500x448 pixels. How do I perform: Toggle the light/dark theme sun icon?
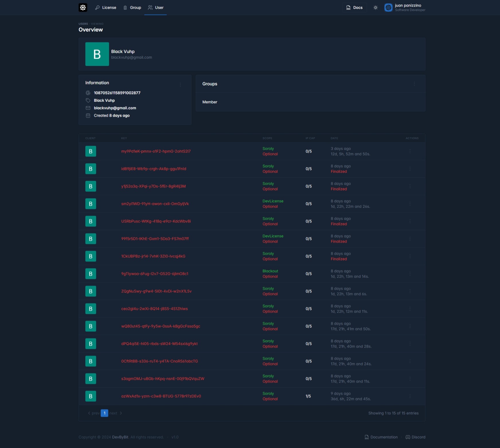point(376,7)
